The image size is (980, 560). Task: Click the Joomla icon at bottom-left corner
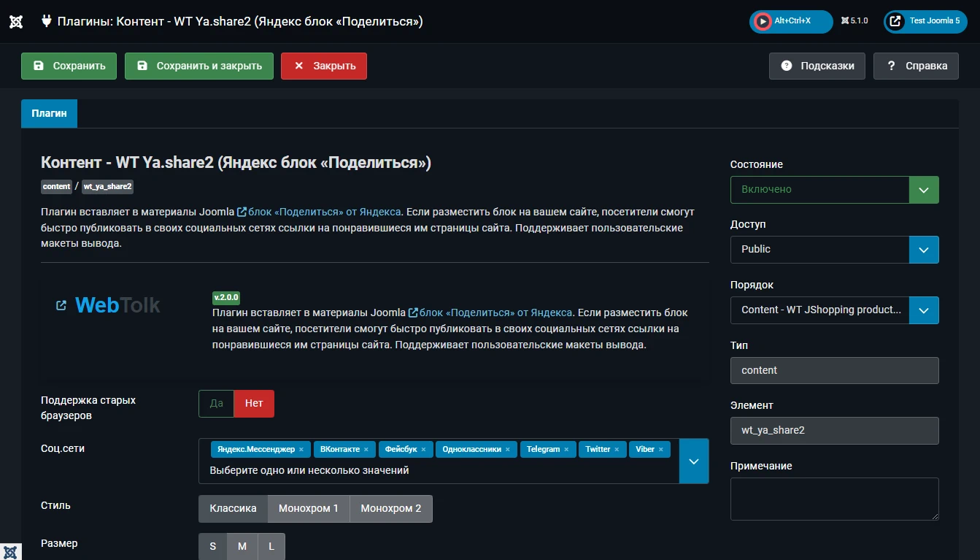(10, 551)
